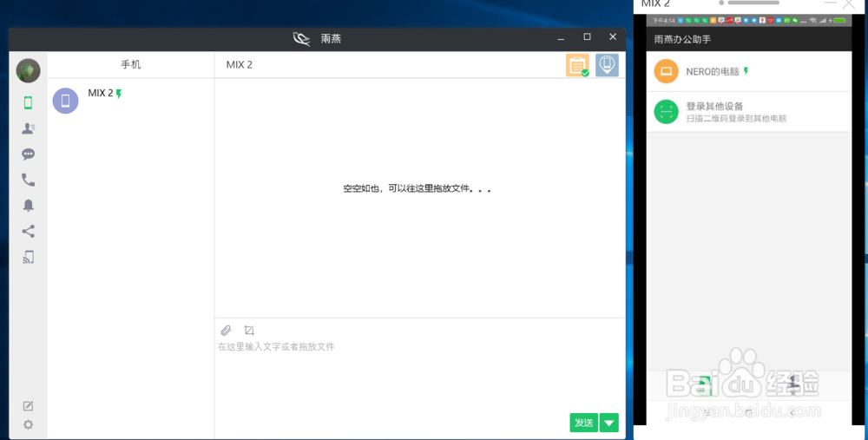Image resolution: width=868 pixels, height=440 pixels.
Task: Click the green 发送 send button
Action: pos(584,423)
